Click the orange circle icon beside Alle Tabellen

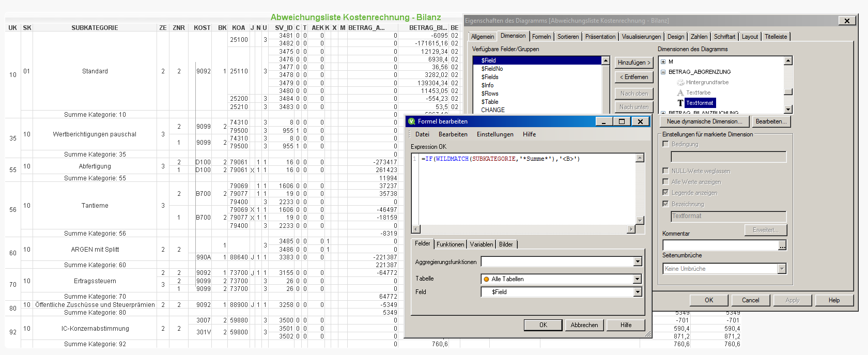coord(486,279)
